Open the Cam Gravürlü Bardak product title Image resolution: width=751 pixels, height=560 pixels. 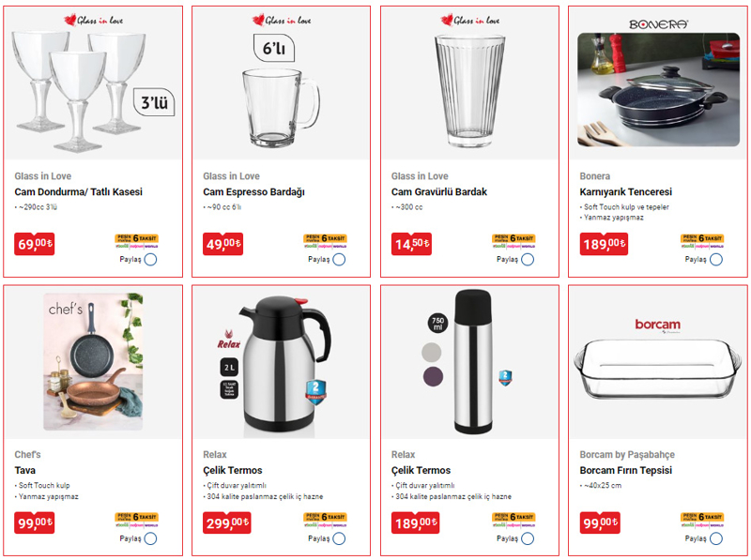(x=438, y=192)
